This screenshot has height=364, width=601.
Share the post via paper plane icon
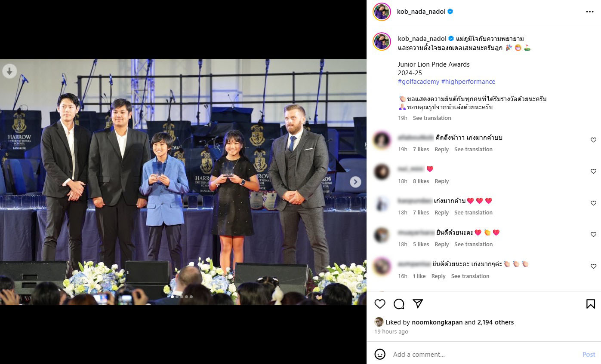click(x=418, y=304)
